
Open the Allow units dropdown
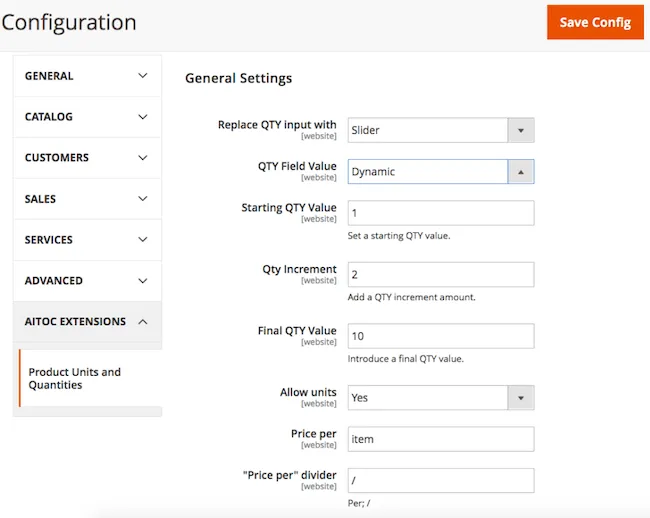pyautogui.click(x=440, y=398)
